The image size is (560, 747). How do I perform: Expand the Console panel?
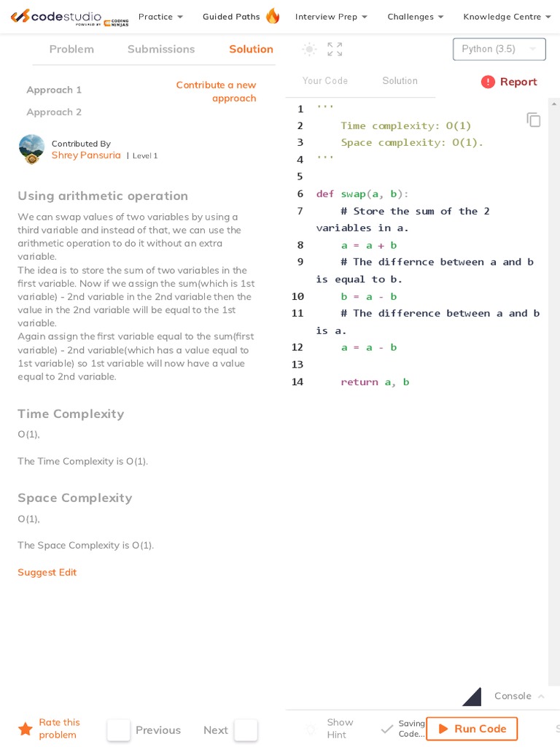pyautogui.click(x=518, y=696)
